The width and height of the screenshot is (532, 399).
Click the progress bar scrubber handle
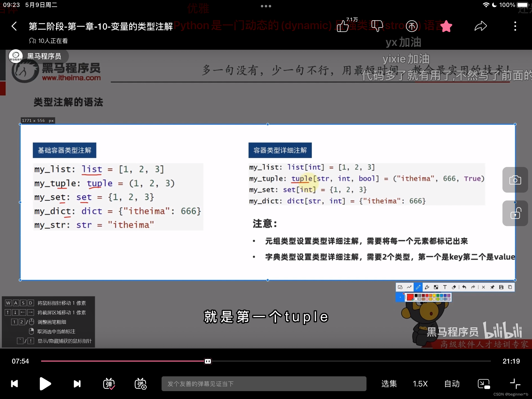(208, 361)
